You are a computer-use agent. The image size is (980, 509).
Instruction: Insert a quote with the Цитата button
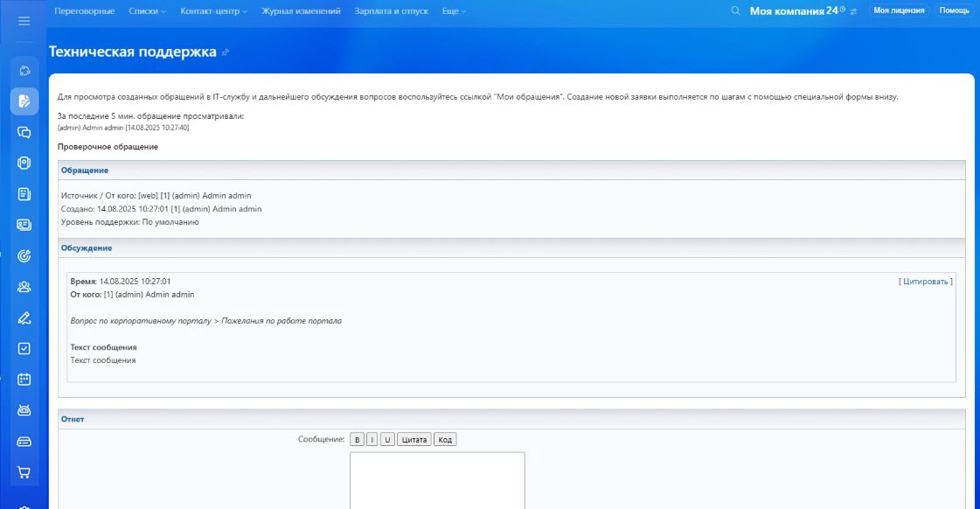414,440
